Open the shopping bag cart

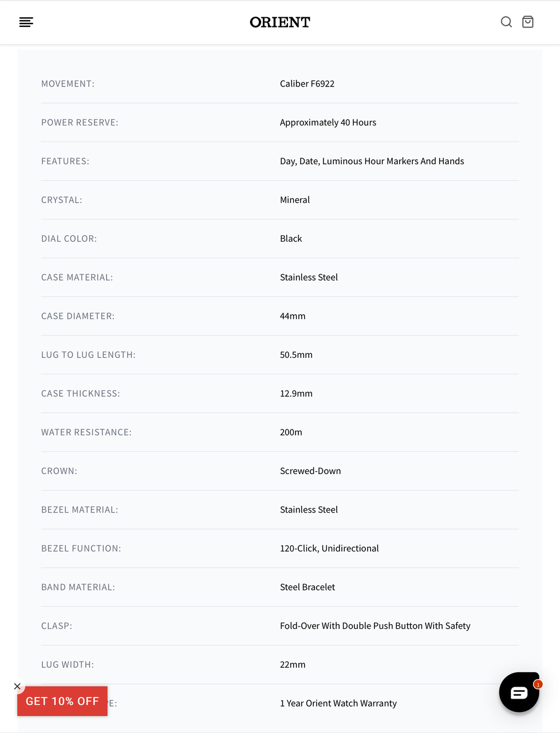click(528, 22)
